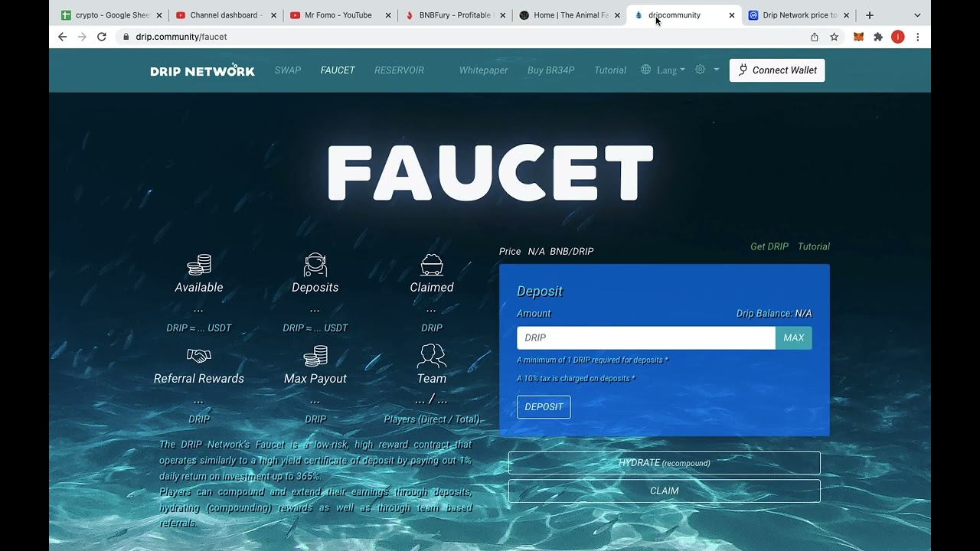Click the settings gear icon
980x551 pixels.
tap(700, 70)
